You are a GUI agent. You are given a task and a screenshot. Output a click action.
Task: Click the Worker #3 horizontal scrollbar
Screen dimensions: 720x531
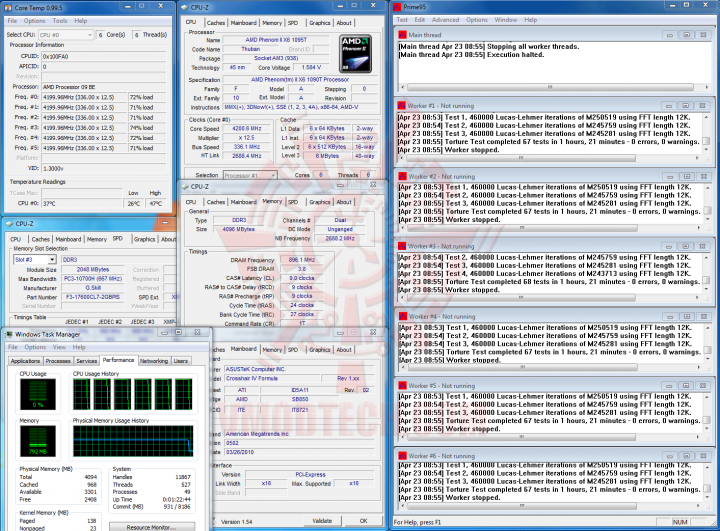(x=550, y=298)
